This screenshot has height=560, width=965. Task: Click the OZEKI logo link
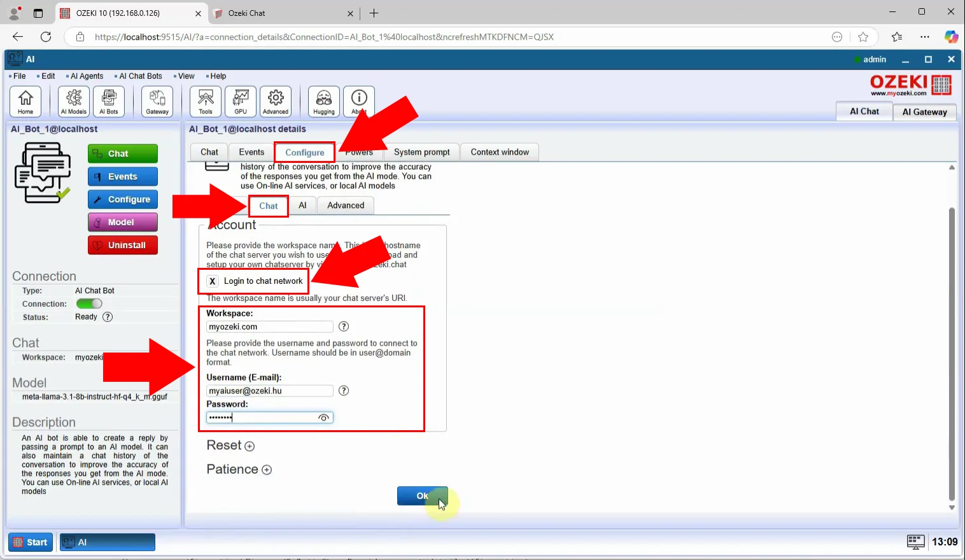coord(911,85)
